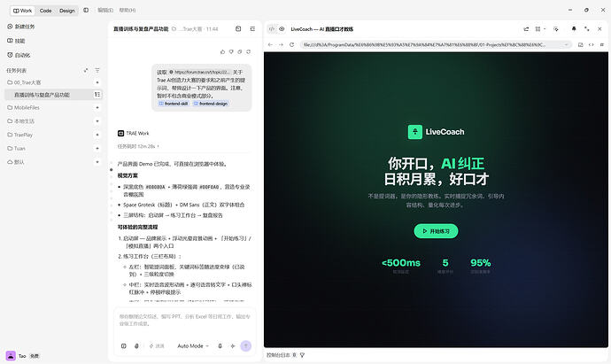
Task: Click the frontend-skill tag
Action: 174,104
